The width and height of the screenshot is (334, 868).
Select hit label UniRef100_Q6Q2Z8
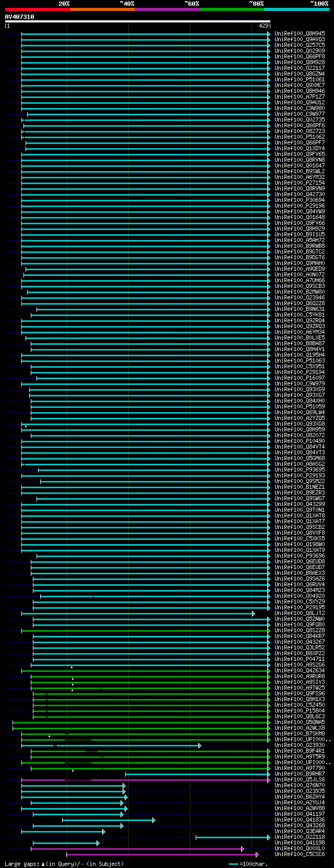[300, 303]
